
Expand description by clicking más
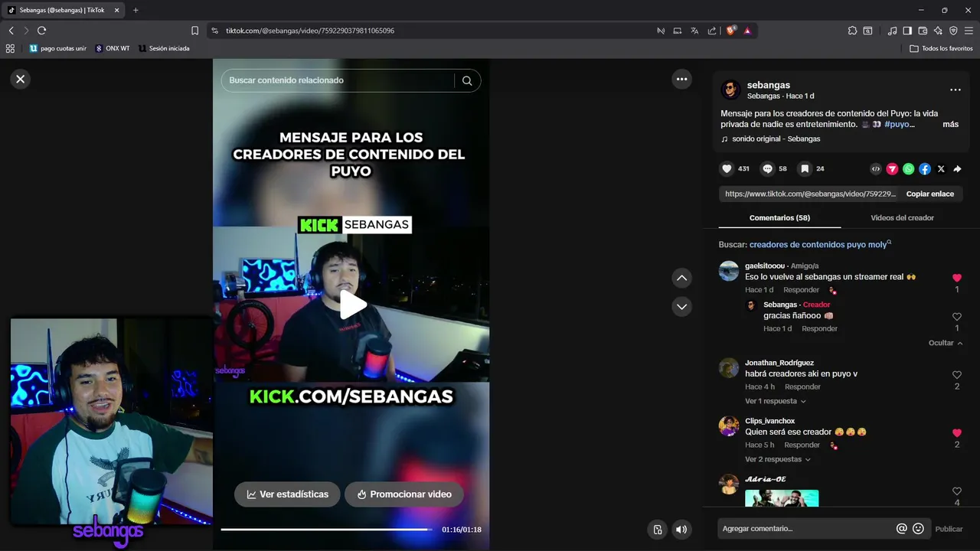(950, 124)
